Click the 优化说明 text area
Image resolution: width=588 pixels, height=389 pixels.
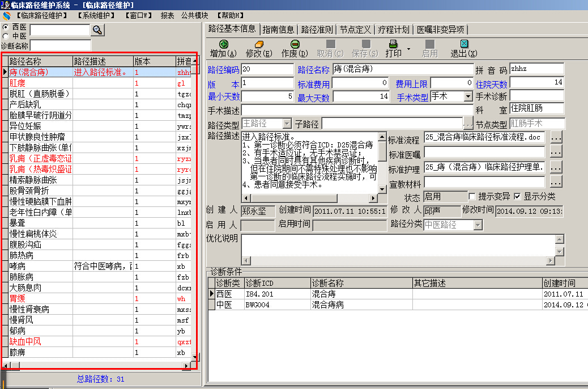pos(398,245)
